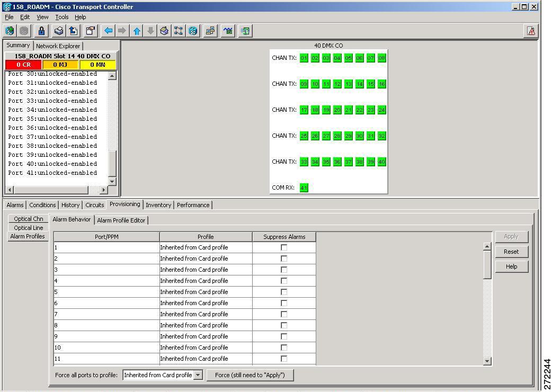
Task: Go to home view house icon
Action: tap(164, 31)
